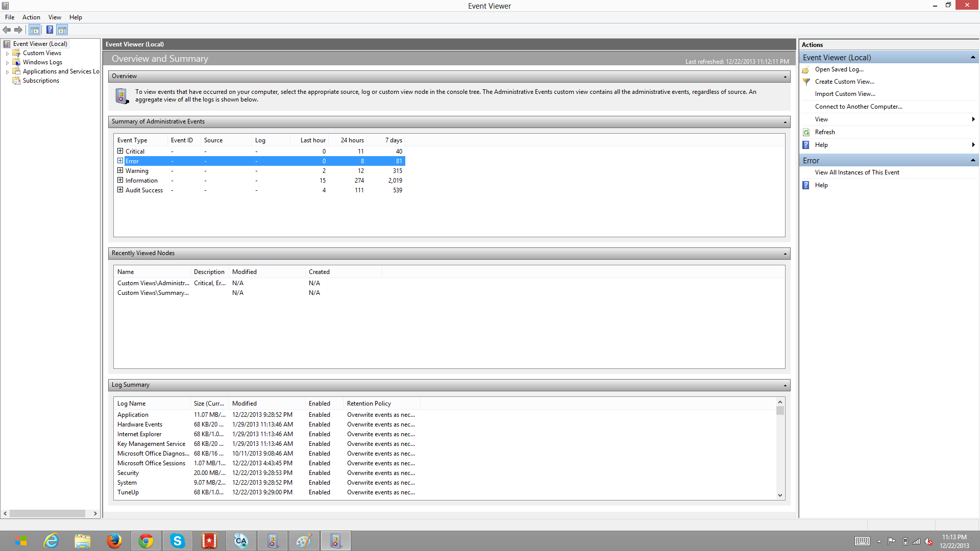
Task: Open the Help submenu under Event Viewer (Local)
Action: pyautogui.click(x=889, y=145)
